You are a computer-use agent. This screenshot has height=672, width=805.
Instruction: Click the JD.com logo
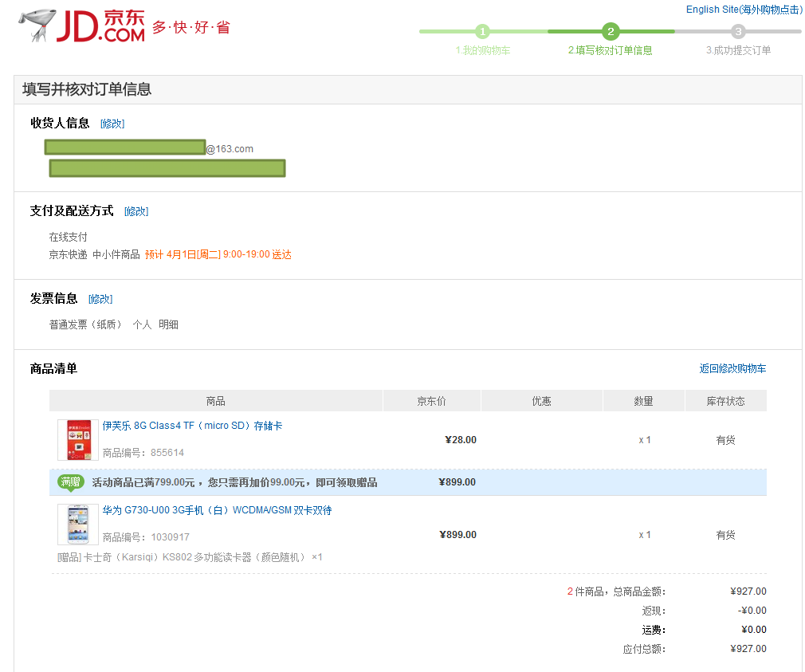click(x=82, y=26)
